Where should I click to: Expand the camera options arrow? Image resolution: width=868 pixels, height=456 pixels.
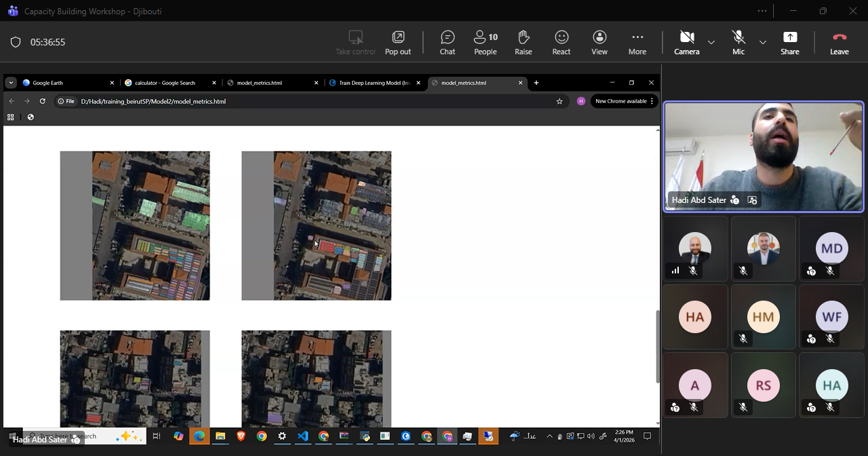[711, 42]
